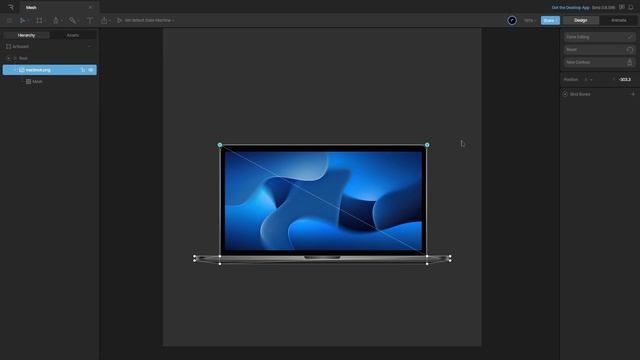This screenshot has height=360, width=640.
Task: Open the main hamburger menu in toolbar
Action: pyautogui.click(x=9, y=20)
